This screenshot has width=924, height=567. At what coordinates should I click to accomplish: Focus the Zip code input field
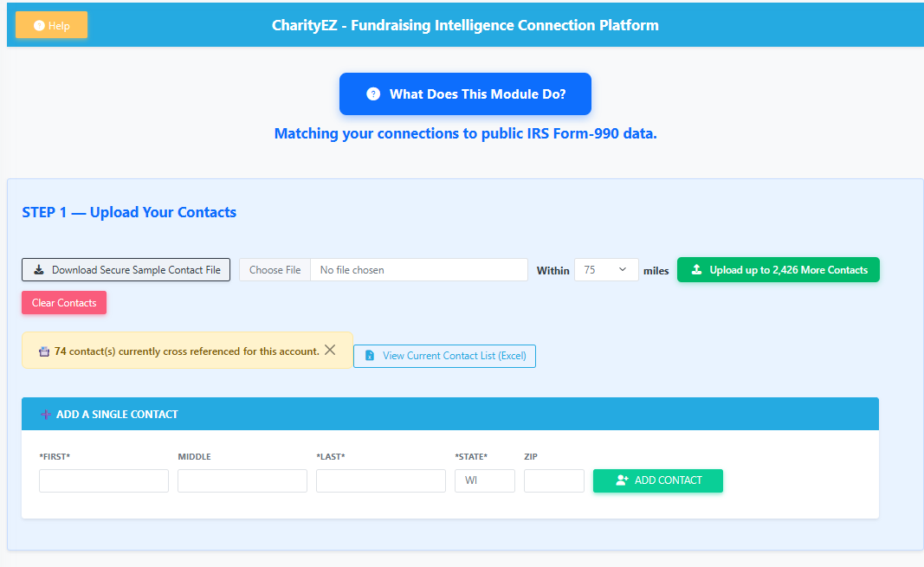tap(554, 480)
